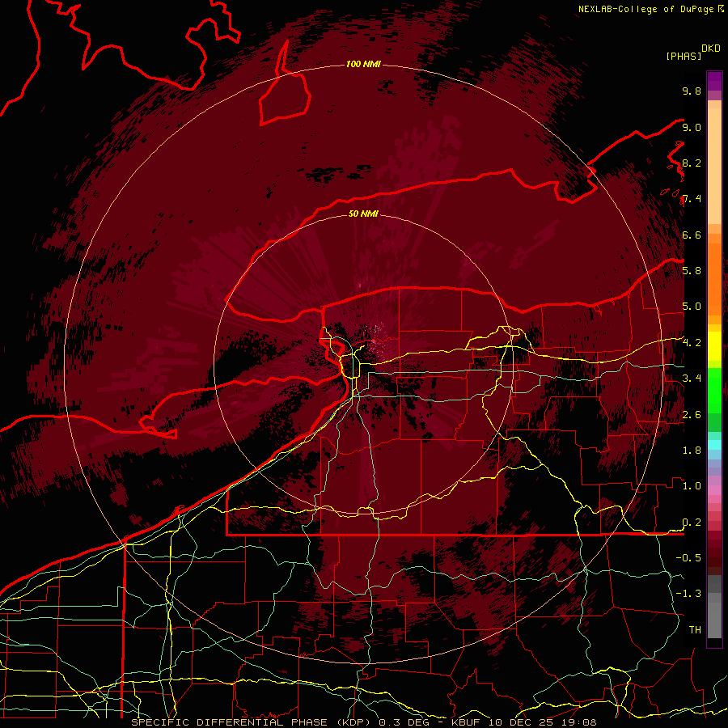
Task: Click the 1.0 legend value
Action: (692, 486)
